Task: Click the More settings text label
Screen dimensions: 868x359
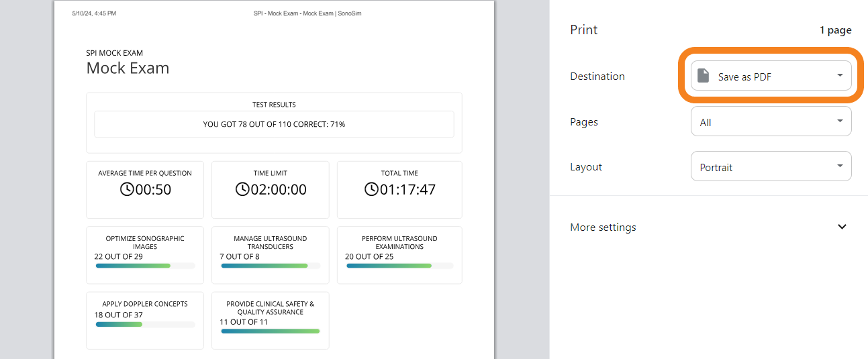Action: pyautogui.click(x=603, y=227)
